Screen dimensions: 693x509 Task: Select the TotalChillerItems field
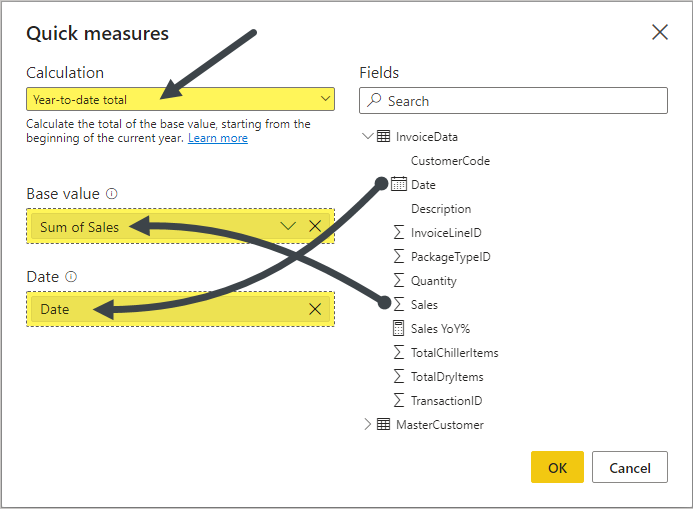[x=454, y=352]
